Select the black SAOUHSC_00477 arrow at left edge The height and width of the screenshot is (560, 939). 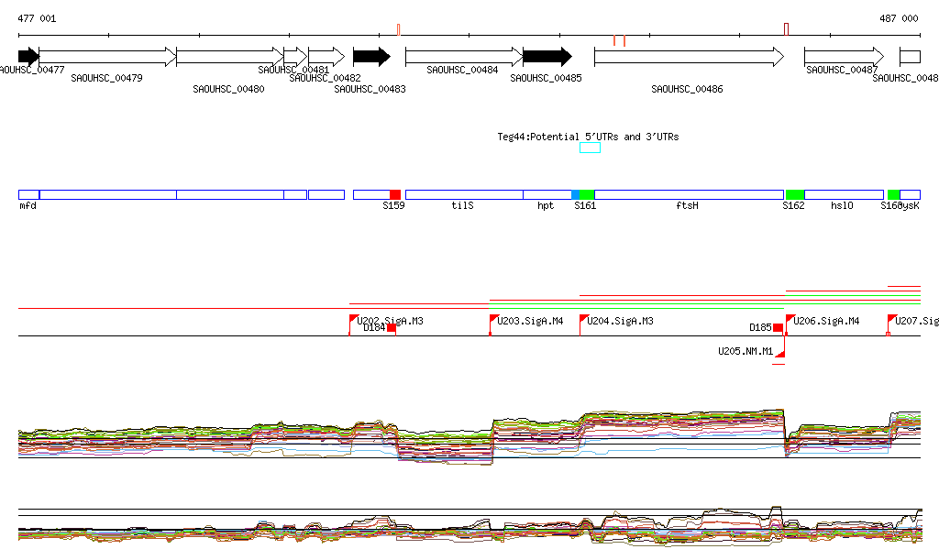tap(28, 57)
